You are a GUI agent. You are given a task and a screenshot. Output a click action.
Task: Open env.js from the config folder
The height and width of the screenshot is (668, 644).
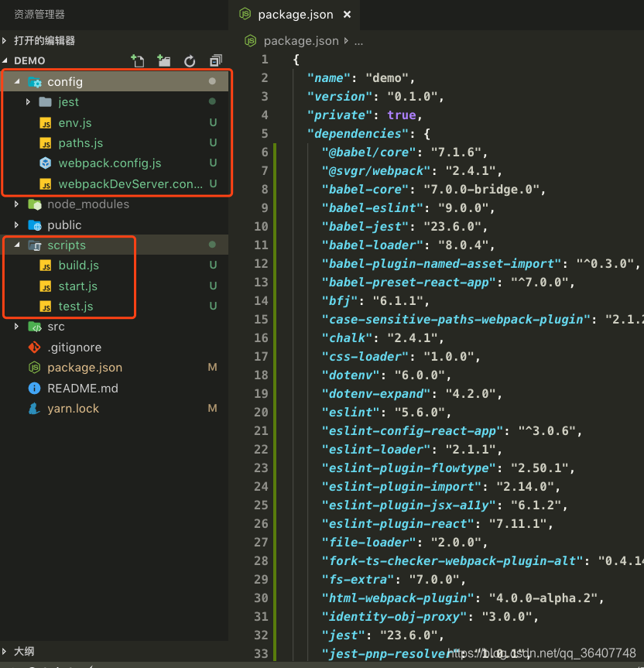75,123
